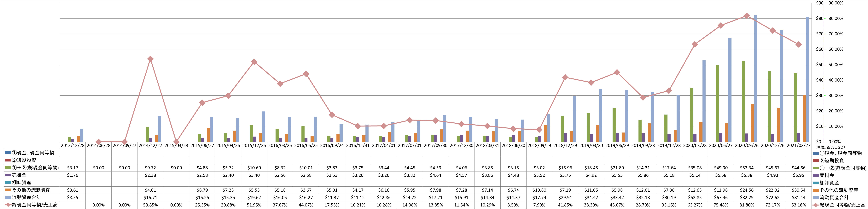Select the $5.76 accounts receivable cell
The image size is (868, 209).
point(565,175)
